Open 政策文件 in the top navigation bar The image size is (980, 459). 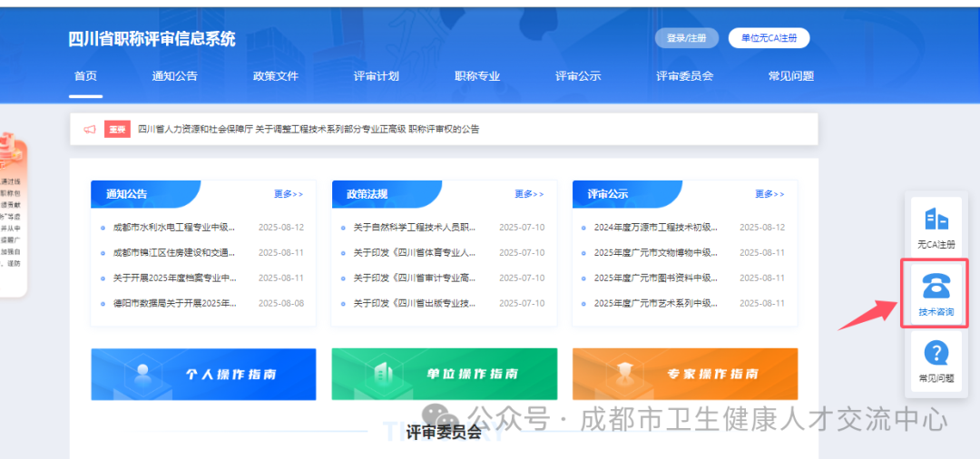point(276,76)
